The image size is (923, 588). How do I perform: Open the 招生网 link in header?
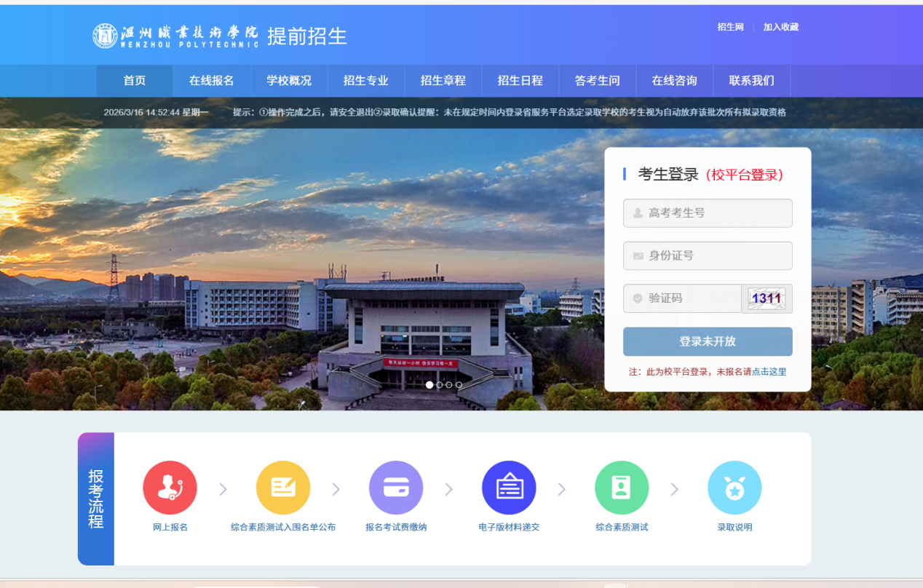(x=730, y=27)
